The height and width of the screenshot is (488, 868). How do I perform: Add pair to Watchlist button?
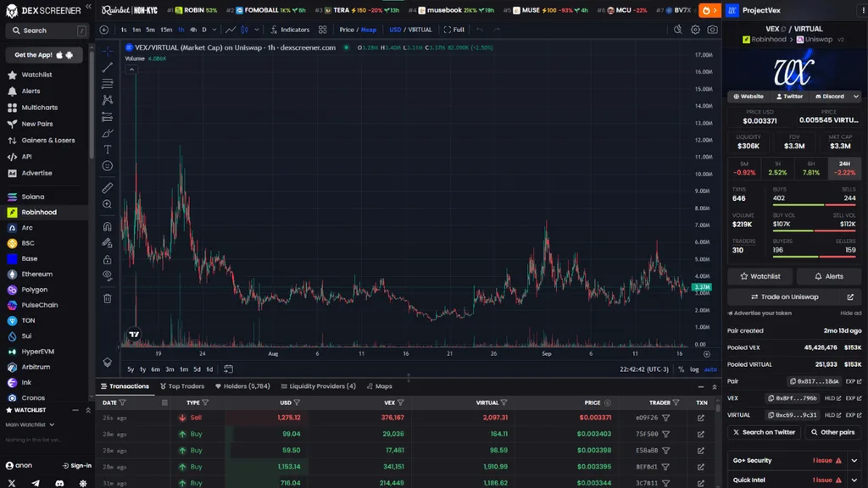click(x=760, y=276)
